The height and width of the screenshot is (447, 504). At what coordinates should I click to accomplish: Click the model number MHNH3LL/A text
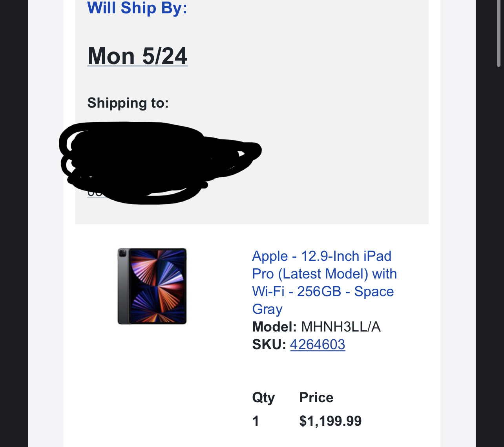(341, 327)
